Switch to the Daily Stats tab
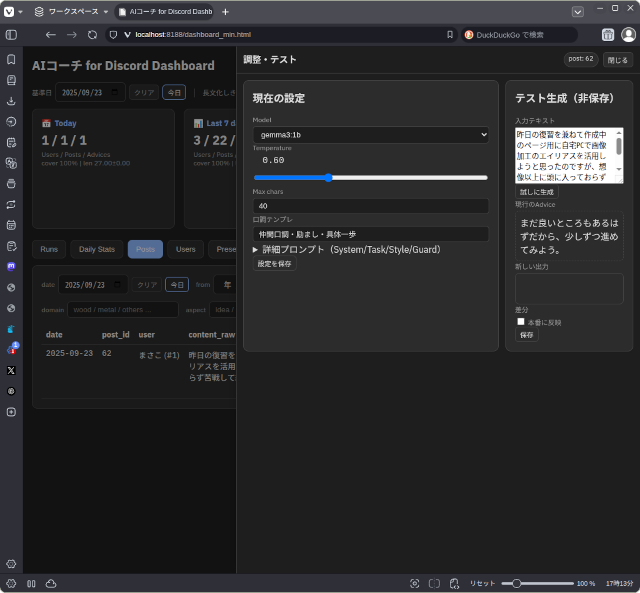Viewport: 640px width, 593px height. click(x=97, y=249)
